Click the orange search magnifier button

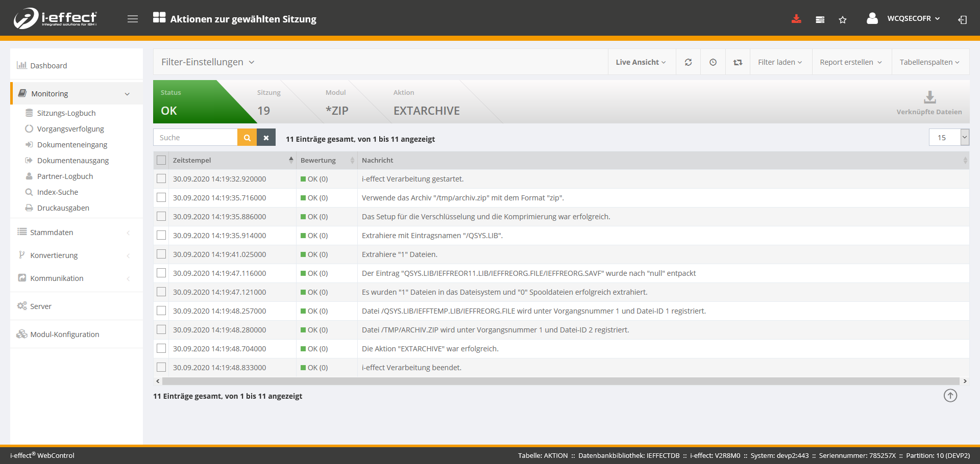(247, 138)
